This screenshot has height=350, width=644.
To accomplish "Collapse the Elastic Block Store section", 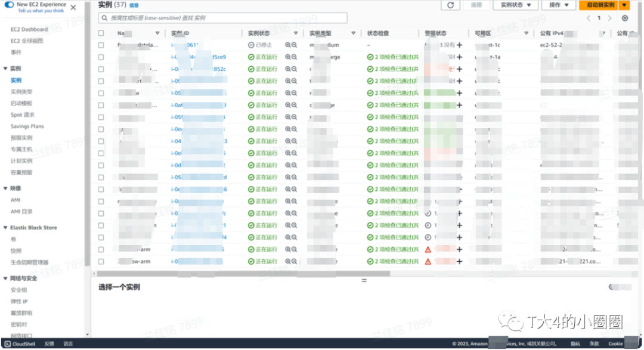I will pyautogui.click(x=5, y=228).
